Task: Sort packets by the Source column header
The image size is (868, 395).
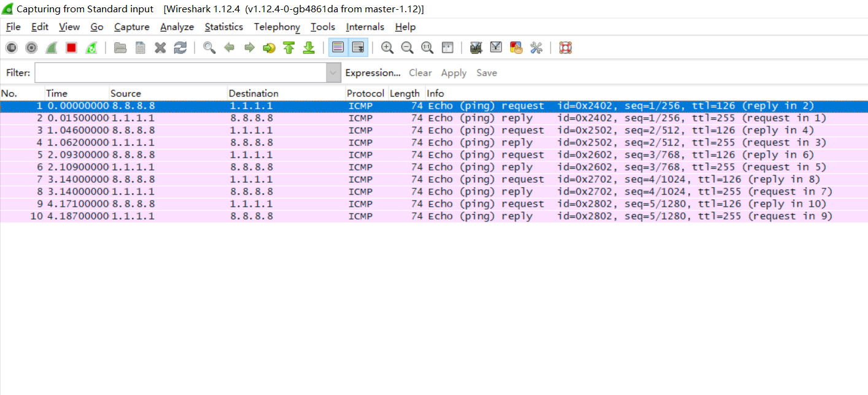Action: (168, 93)
